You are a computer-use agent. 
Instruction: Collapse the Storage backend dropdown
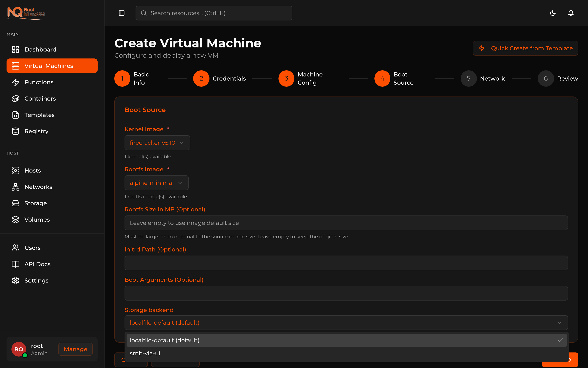point(346,323)
